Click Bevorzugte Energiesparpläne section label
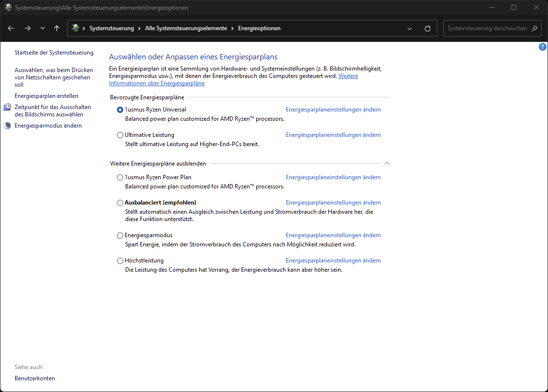 tap(147, 97)
